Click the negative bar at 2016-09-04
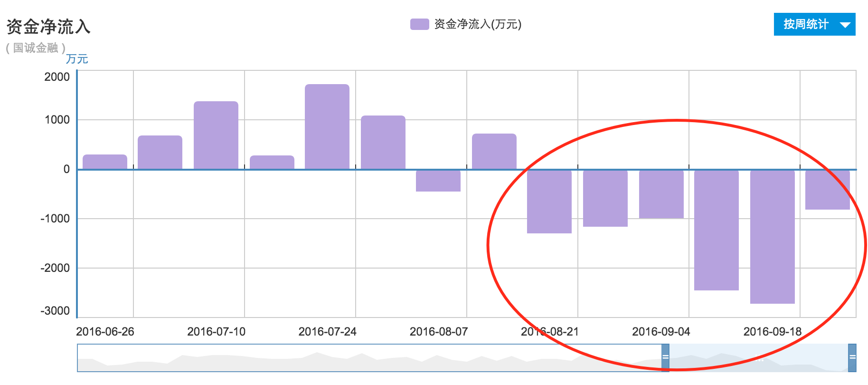This screenshot has height=385, width=868. click(x=661, y=194)
